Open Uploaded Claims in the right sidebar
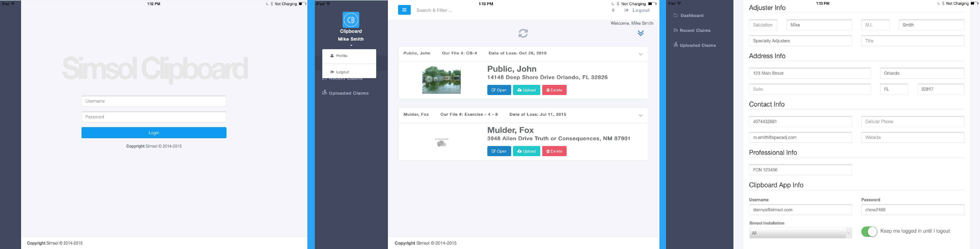 (695, 45)
